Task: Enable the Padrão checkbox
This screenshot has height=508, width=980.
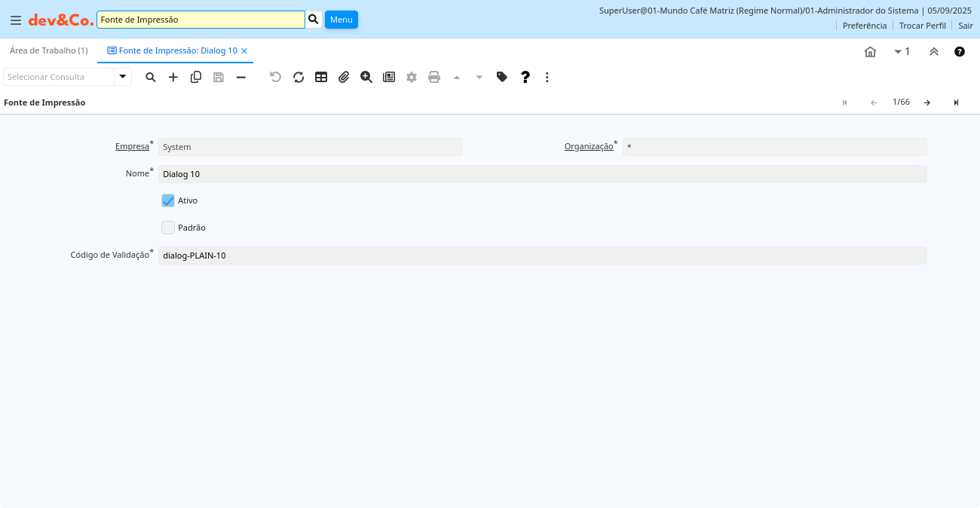Action: 168,228
